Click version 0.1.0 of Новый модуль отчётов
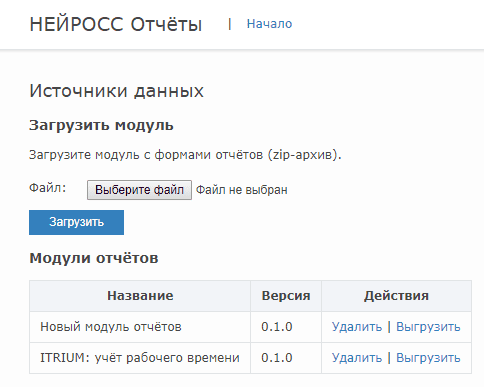This screenshot has height=387, width=484. point(277,327)
